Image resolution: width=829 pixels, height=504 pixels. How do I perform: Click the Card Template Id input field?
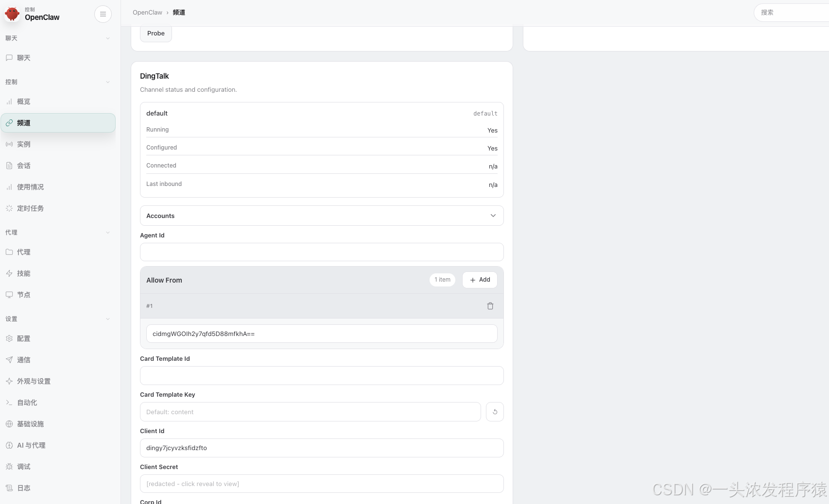point(322,375)
